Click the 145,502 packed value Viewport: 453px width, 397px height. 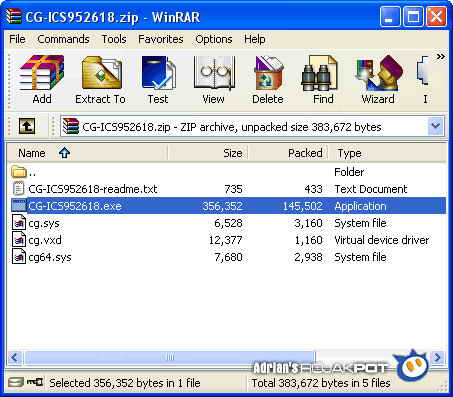point(303,206)
